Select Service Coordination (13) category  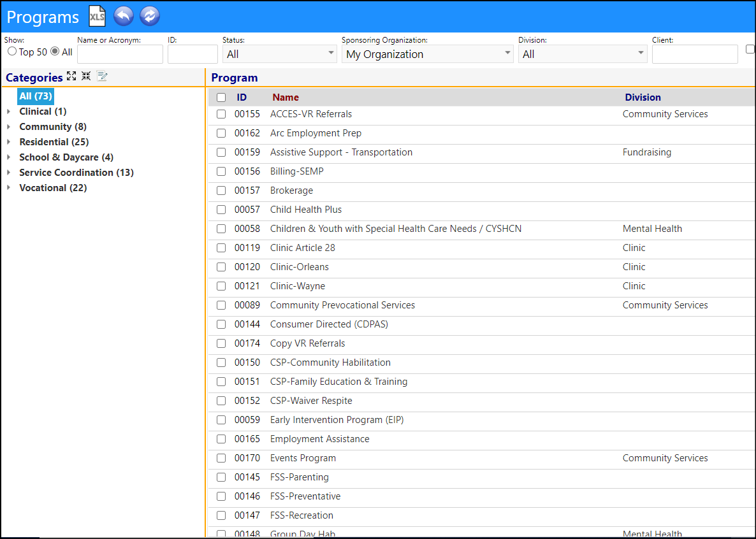tap(76, 173)
